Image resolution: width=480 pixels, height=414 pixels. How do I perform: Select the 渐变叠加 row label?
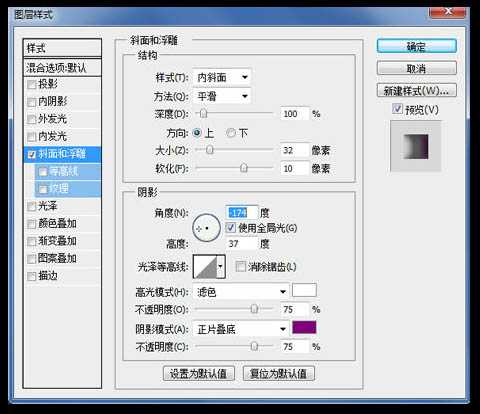click(x=57, y=241)
